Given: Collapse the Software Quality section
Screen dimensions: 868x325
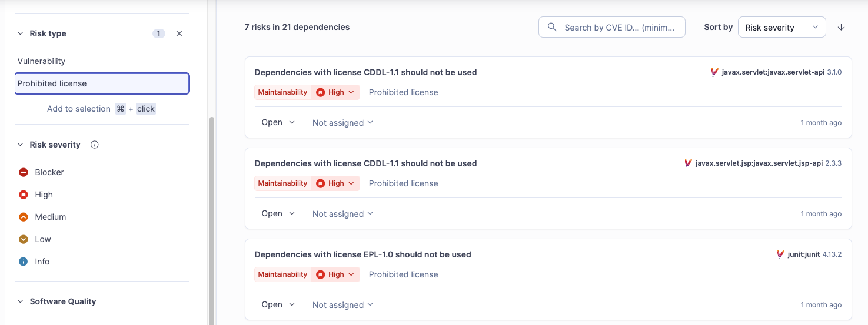Looking at the screenshot, I should point(21,301).
